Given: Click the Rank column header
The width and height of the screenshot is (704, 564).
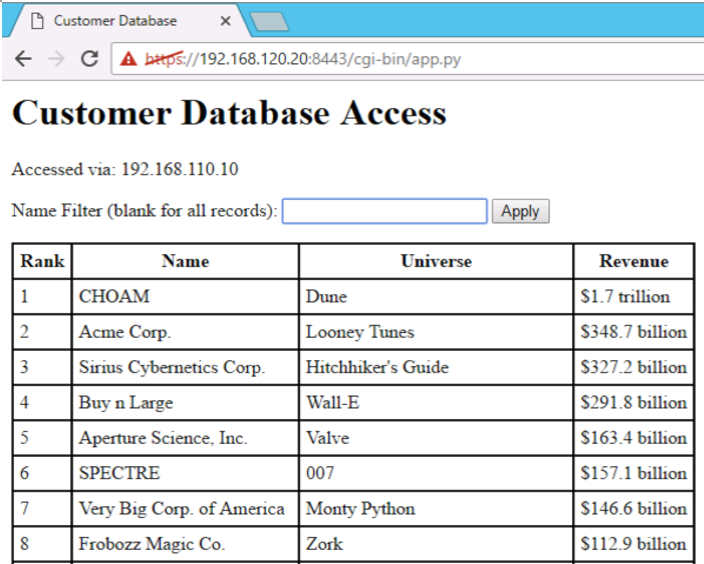Looking at the screenshot, I should coord(42,261).
